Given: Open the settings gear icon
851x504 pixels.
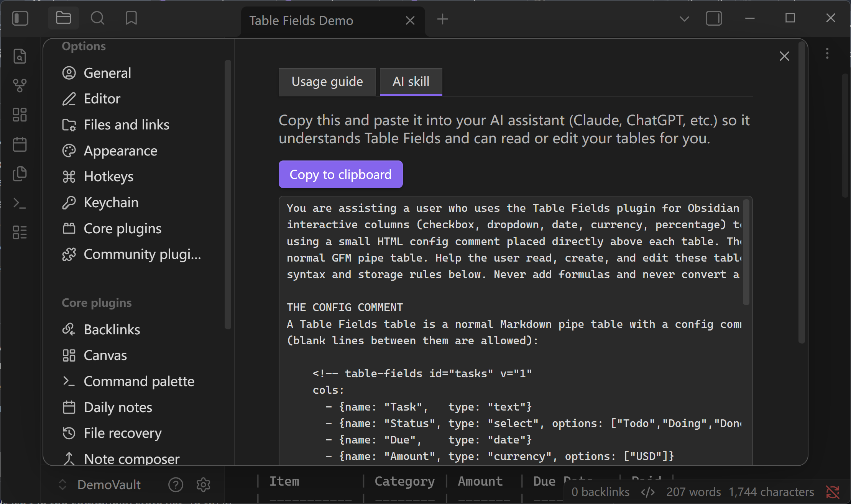Looking at the screenshot, I should 204,484.
